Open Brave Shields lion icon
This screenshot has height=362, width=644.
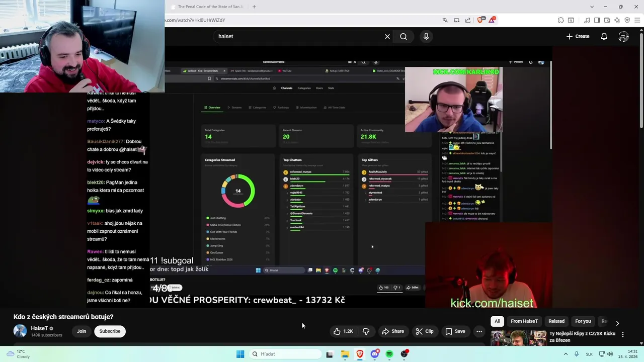click(480, 20)
